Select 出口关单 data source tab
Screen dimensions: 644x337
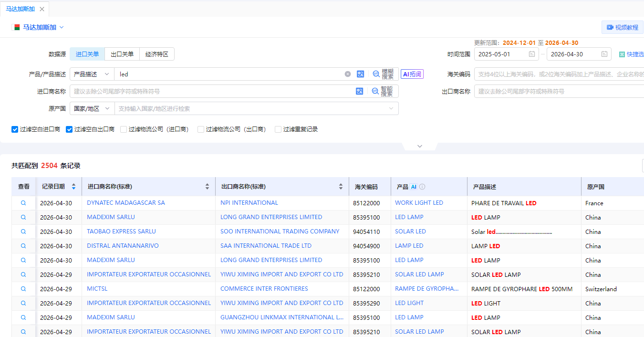pos(122,54)
